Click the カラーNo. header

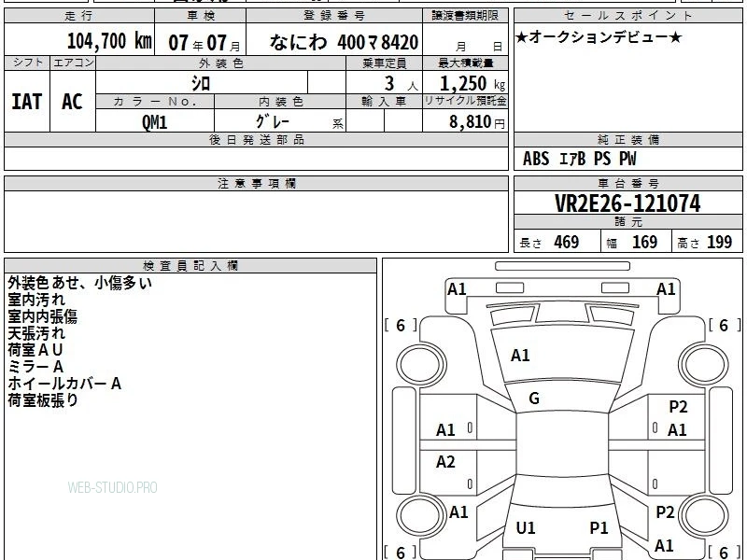pyautogui.click(x=155, y=102)
